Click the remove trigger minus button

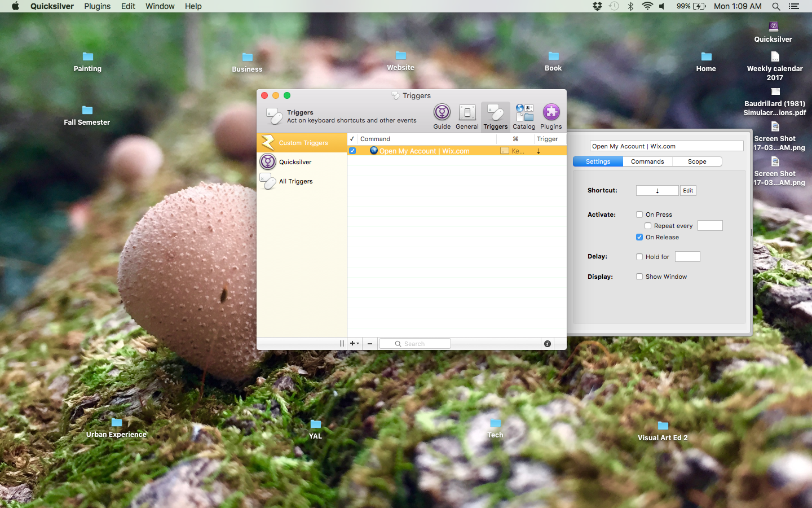tap(370, 344)
